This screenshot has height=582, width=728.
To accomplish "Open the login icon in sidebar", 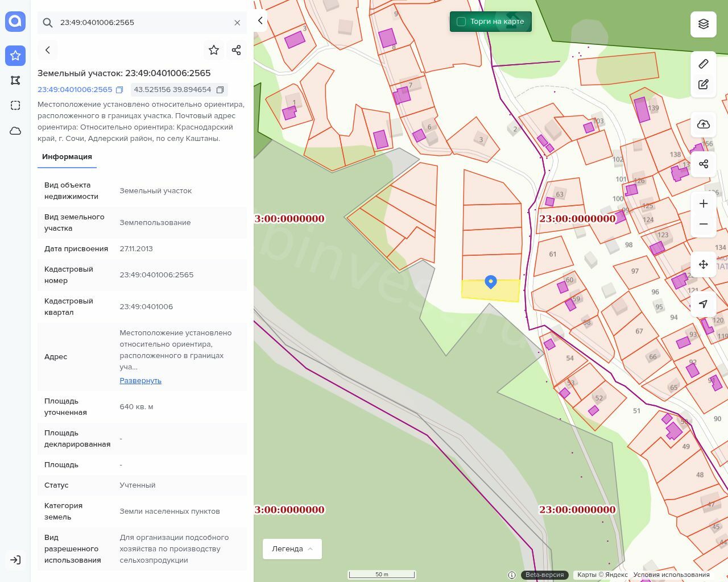I will [x=15, y=560].
